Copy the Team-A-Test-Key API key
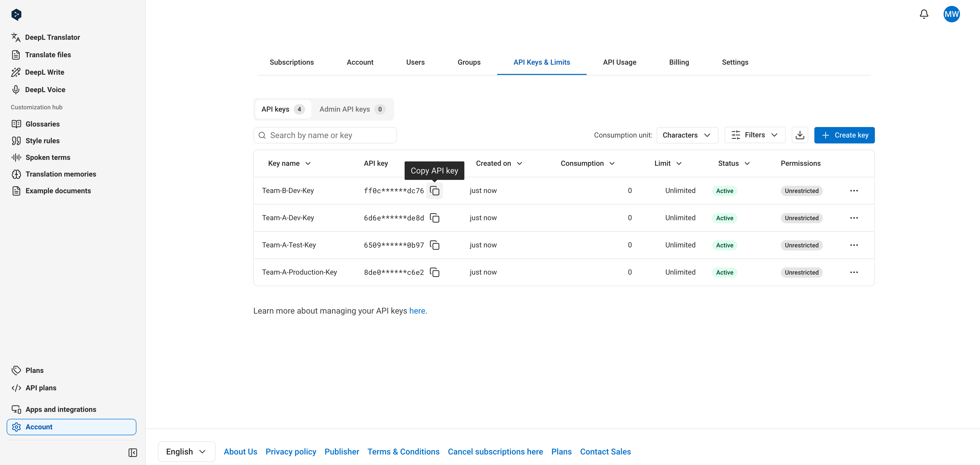 [x=434, y=245]
